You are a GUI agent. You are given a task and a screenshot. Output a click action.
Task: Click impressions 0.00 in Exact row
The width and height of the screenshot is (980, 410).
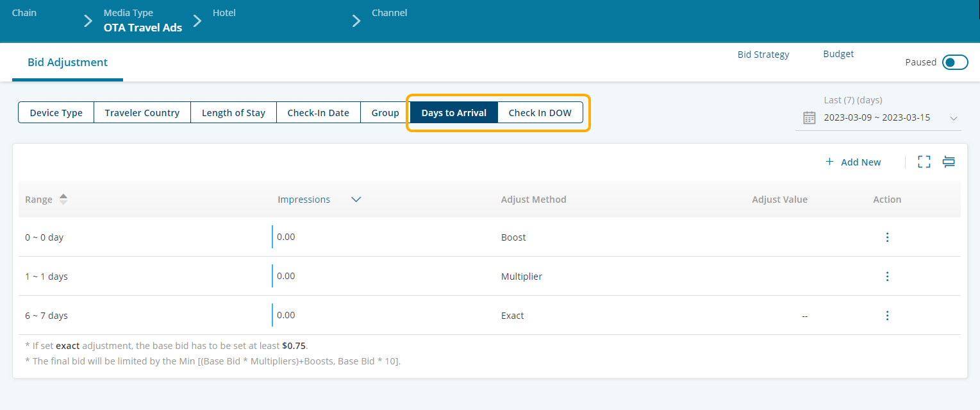click(286, 315)
